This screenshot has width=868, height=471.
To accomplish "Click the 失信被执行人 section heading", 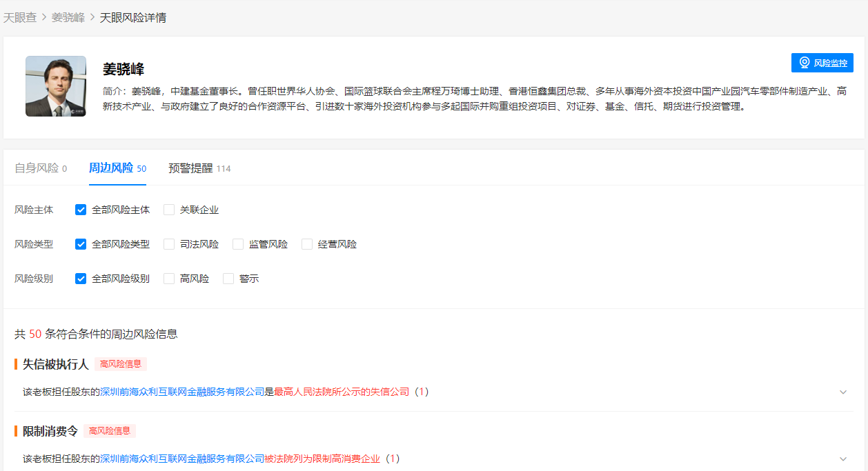I will click(56, 364).
